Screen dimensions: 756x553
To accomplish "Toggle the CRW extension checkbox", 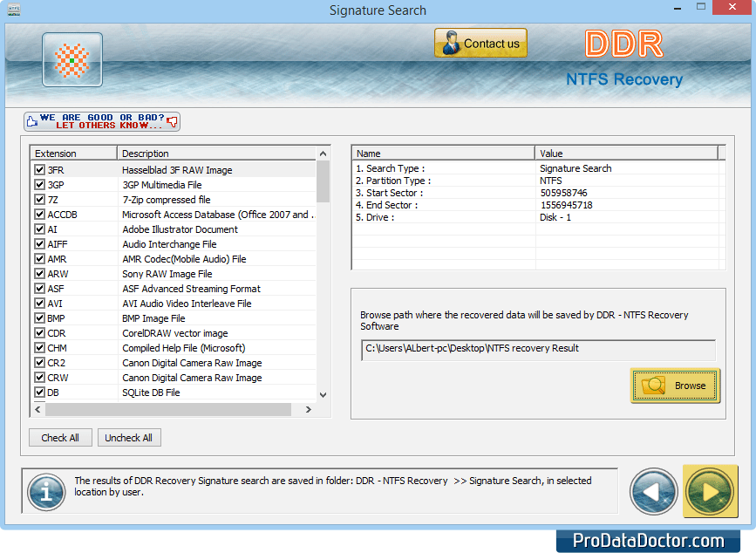I will coord(39,378).
